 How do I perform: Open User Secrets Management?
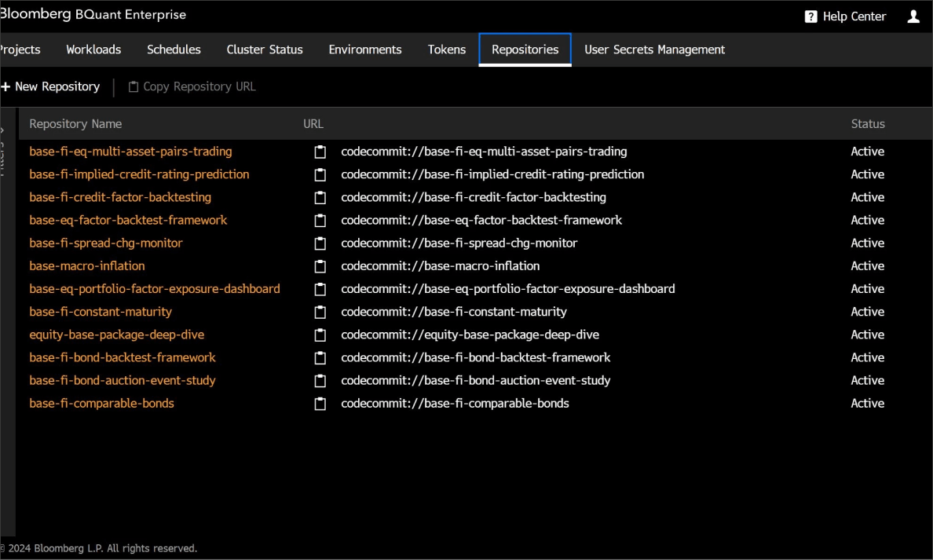[654, 49]
